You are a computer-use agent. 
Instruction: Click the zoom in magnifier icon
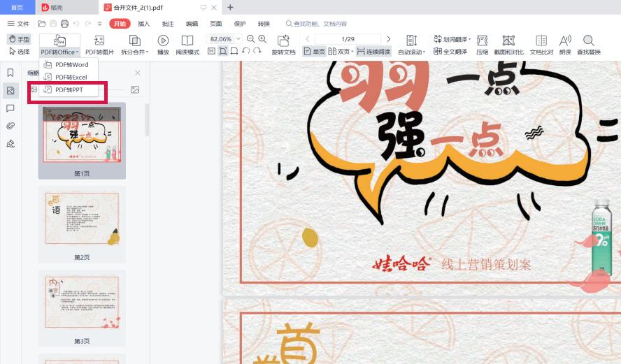[262, 38]
